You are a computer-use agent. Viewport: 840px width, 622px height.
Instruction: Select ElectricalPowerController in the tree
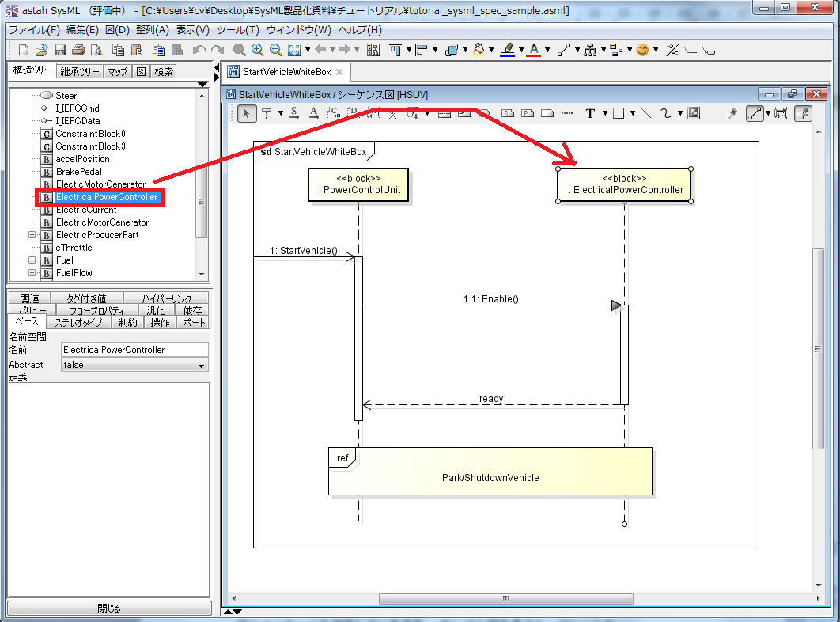(x=107, y=197)
